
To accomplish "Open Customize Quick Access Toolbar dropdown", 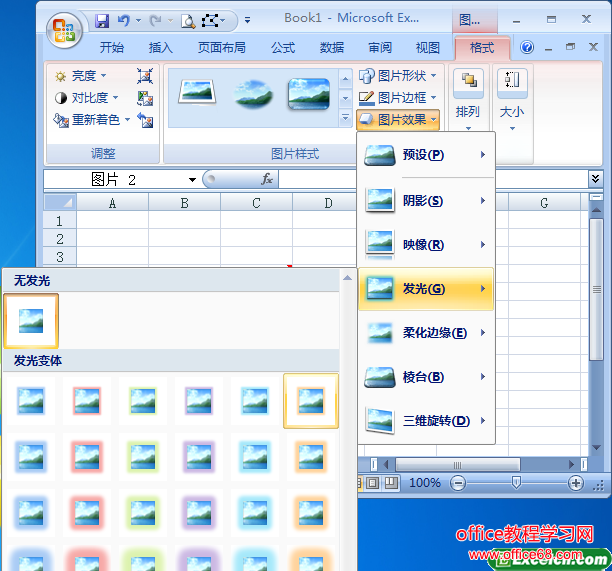I will pos(247,20).
